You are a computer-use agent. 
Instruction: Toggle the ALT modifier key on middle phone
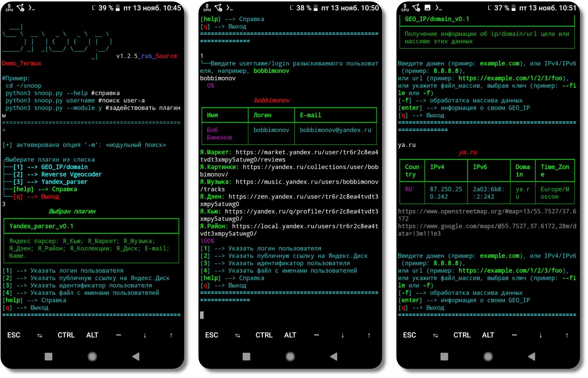point(290,335)
